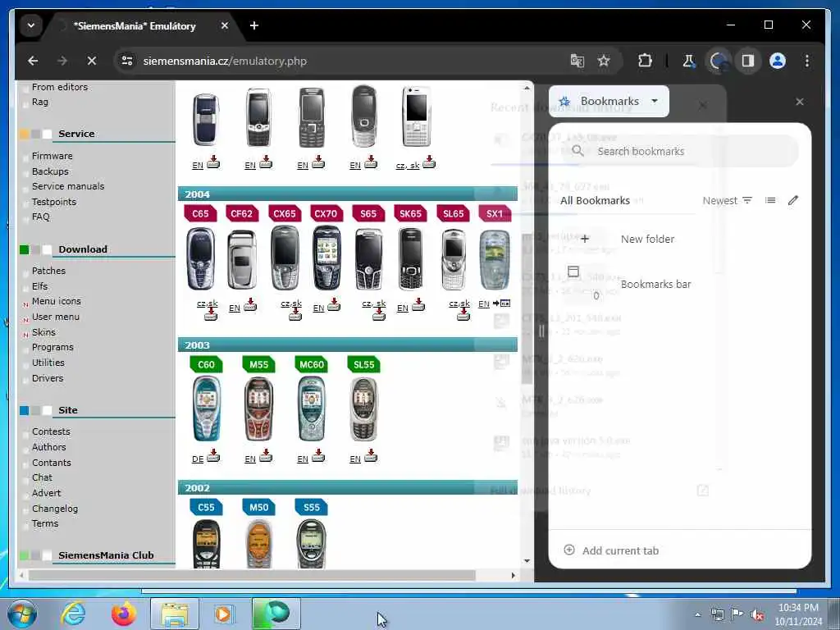Click the muted volume tray icon
840x630 pixels.
tap(757, 614)
